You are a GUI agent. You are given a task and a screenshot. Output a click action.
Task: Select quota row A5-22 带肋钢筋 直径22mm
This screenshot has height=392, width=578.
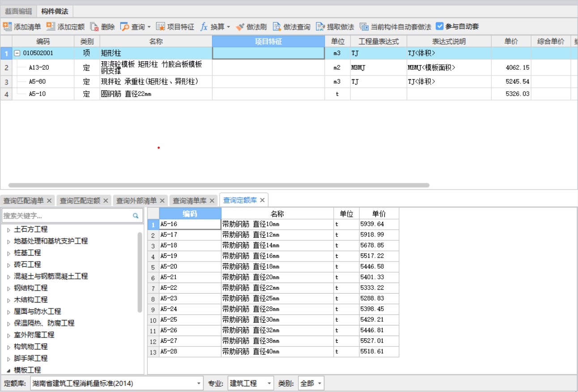click(273, 288)
